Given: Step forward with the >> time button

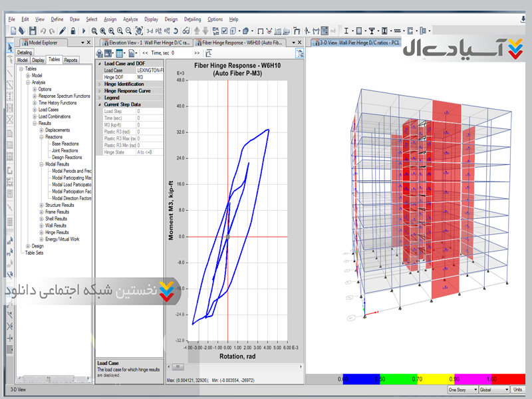Looking at the screenshot, I should [196, 53].
